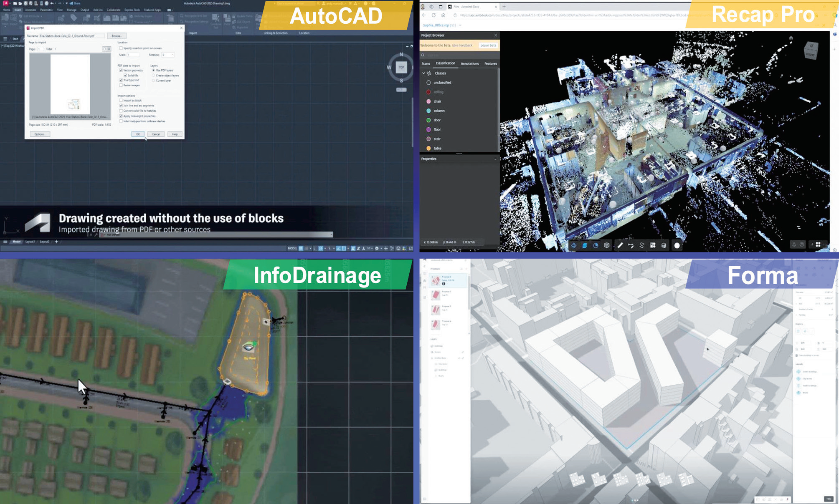Toggle the Solid fills checkbox
Screen dimensions: 839x504
tap(125, 75)
